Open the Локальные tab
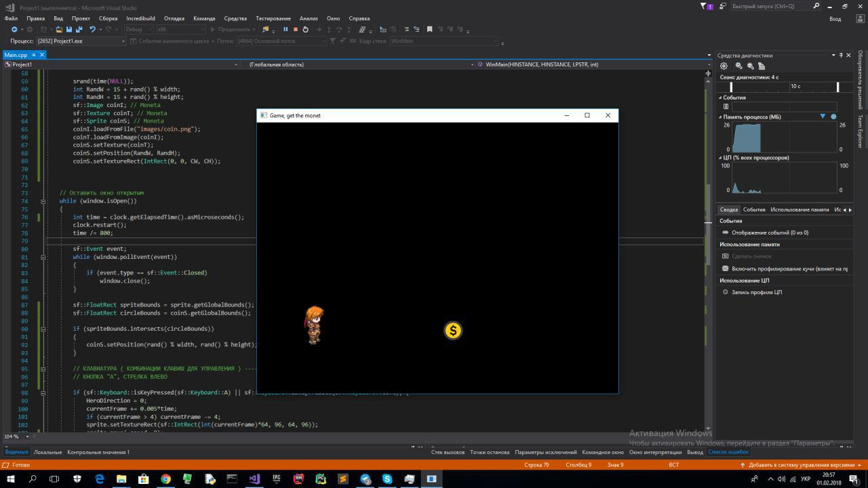 (x=47, y=452)
